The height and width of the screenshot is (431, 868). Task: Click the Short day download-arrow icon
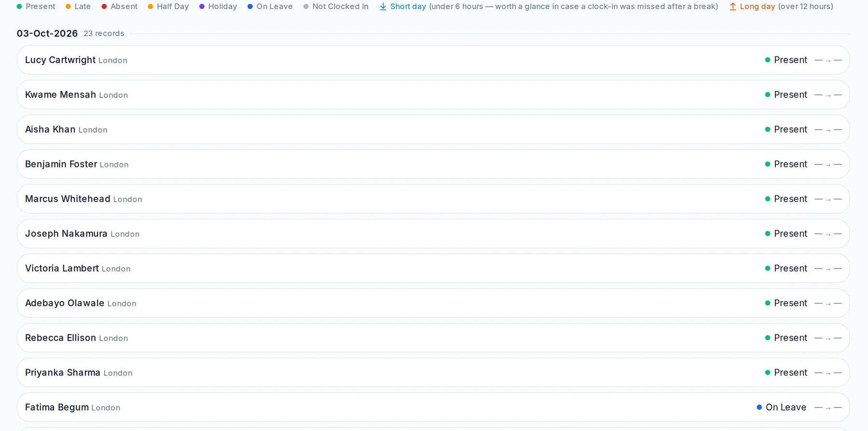[383, 7]
